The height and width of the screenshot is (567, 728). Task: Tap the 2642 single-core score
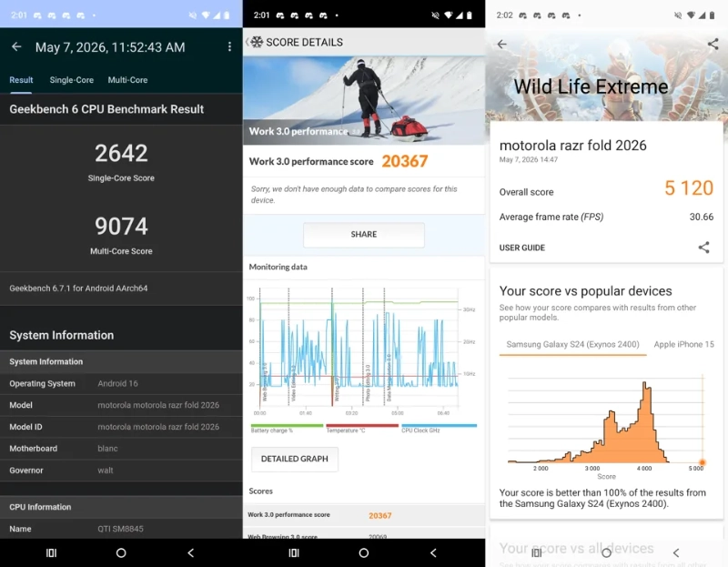121,153
